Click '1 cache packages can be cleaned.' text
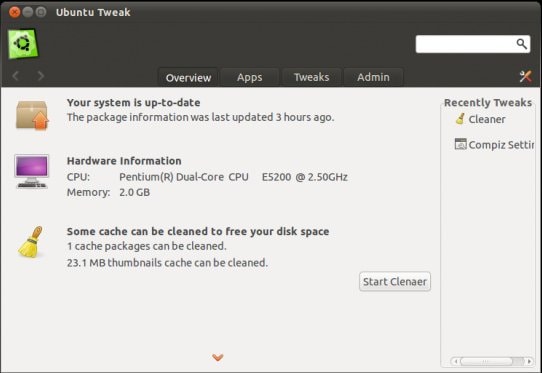542x373 pixels. pyautogui.click(x=147, y=246)
